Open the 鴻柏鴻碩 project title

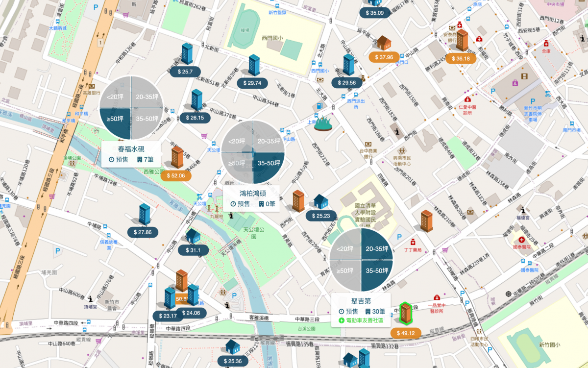click(253, 193)
